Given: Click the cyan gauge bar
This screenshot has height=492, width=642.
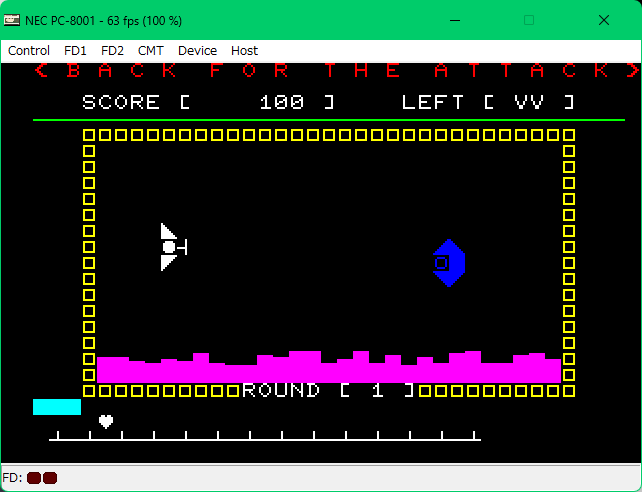Looking at the screenshot, I should click(x=56, y=407).
